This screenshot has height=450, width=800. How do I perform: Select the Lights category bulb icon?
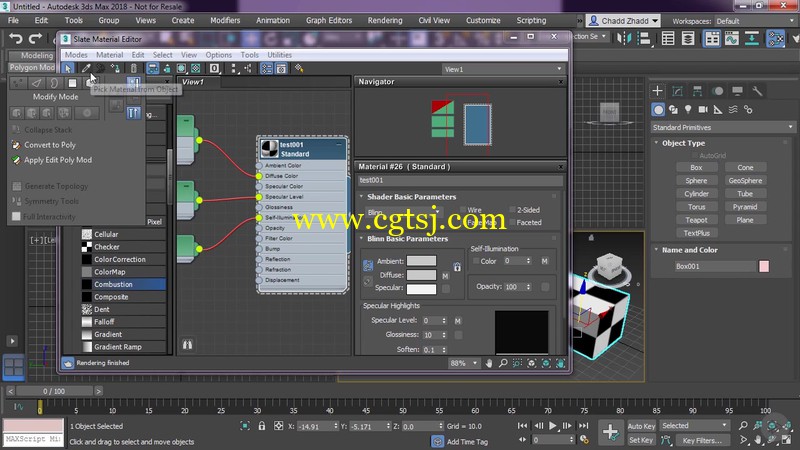tap(688, 109)
